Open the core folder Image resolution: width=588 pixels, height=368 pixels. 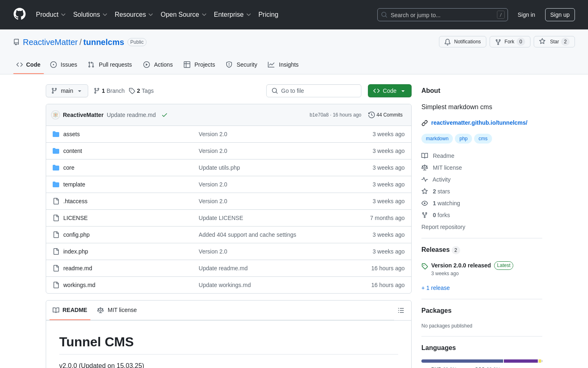click(x=69, y=168)
